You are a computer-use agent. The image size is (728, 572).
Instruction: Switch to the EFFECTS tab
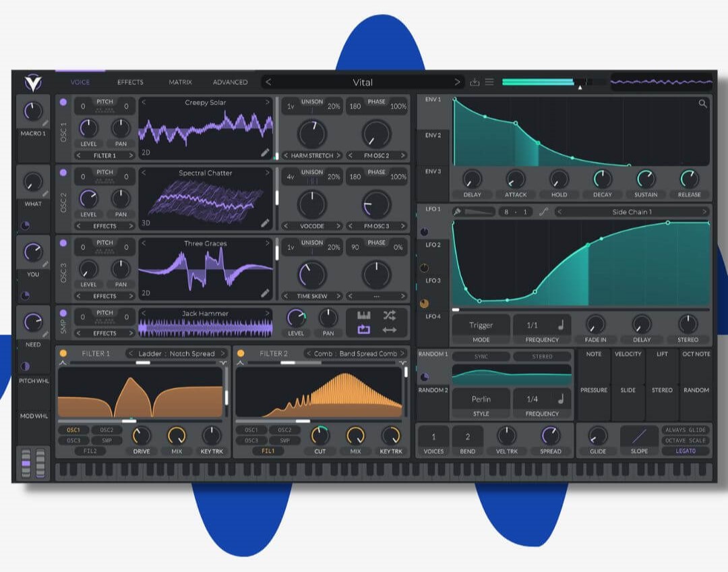130,82
